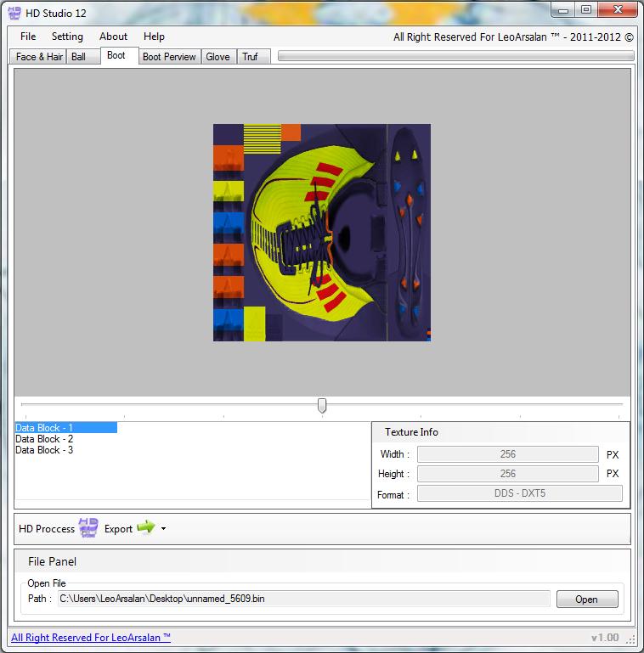Expand the Export dropdown arrow

click(x=163, y=529)
